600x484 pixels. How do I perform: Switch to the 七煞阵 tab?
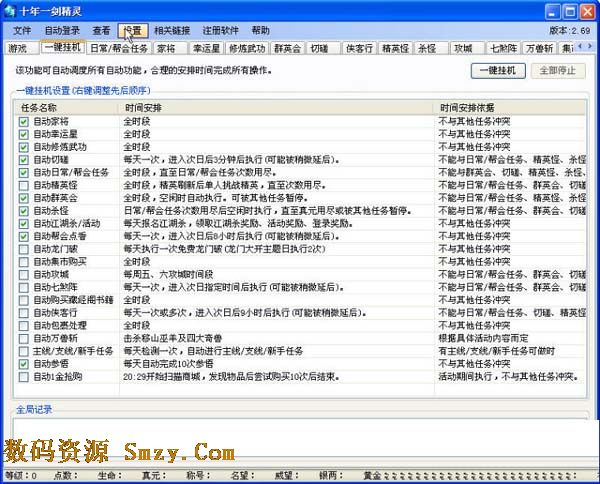503,48
